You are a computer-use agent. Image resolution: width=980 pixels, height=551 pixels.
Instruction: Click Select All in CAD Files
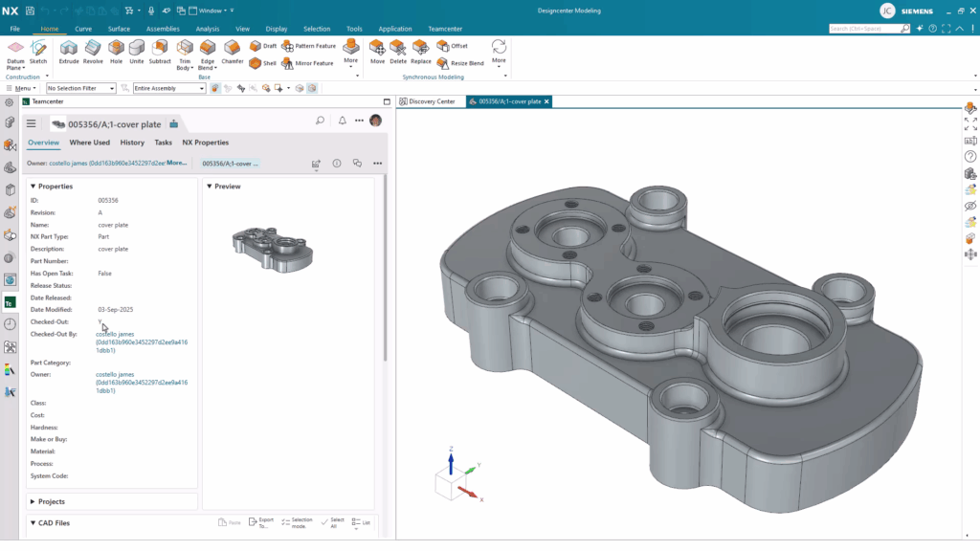(x=332, y=523)
